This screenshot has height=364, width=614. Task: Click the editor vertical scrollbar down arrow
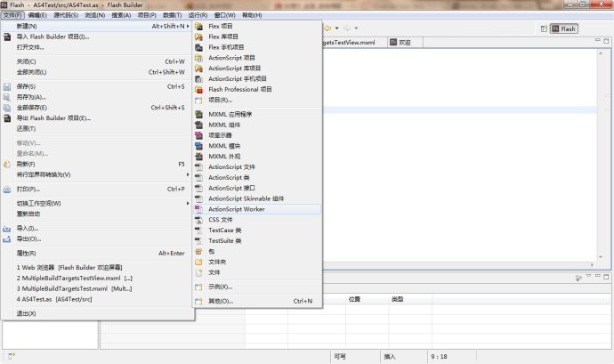[601, 257]
